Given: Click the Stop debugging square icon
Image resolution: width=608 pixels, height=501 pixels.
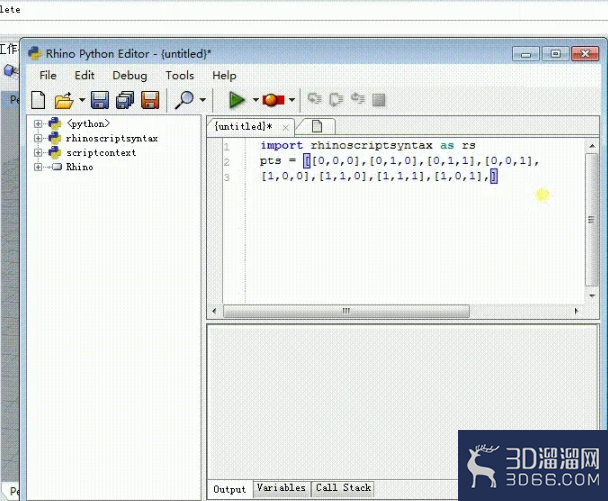Looking at the screenshot, I should click(x=378, y=100).
